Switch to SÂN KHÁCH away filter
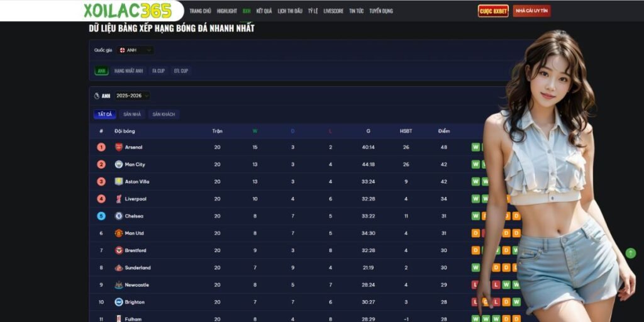This screenshot has width=644, height=322. tap(164, 114)
